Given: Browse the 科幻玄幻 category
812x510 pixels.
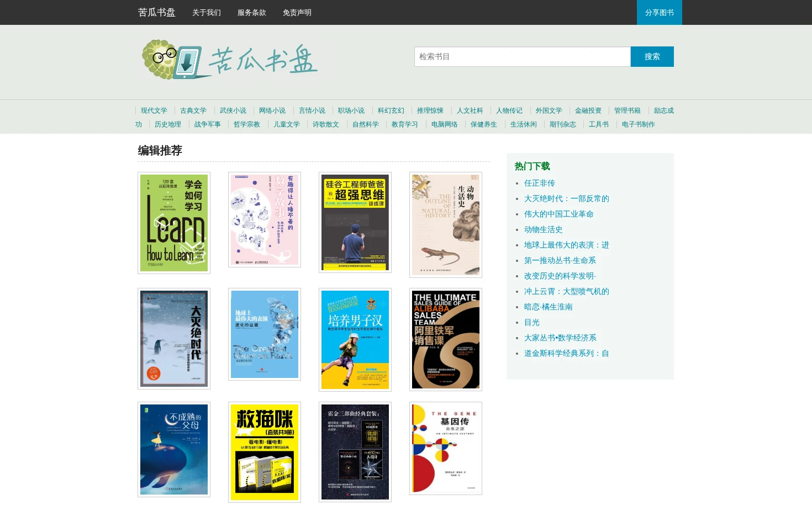Looking at the screenshot, I should (391, 111).
